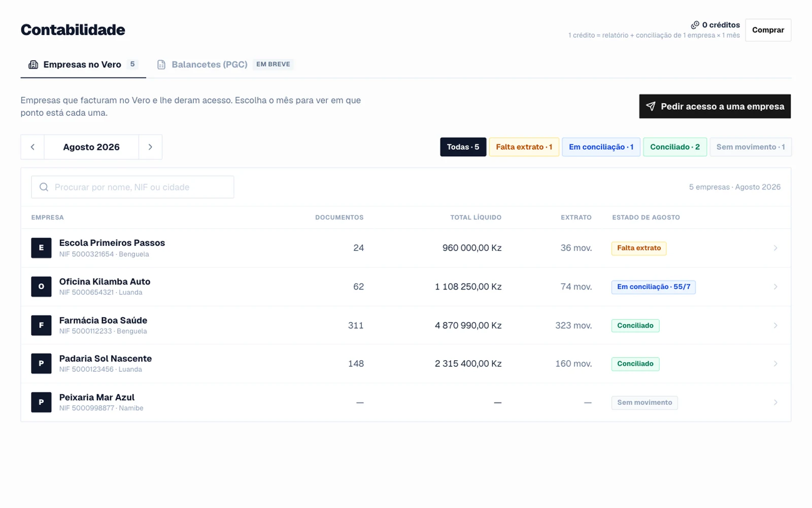Filter by Em conciliação · 1
Image resolution: width=812 pixels, height=508 pixels.
click(601, 147)
